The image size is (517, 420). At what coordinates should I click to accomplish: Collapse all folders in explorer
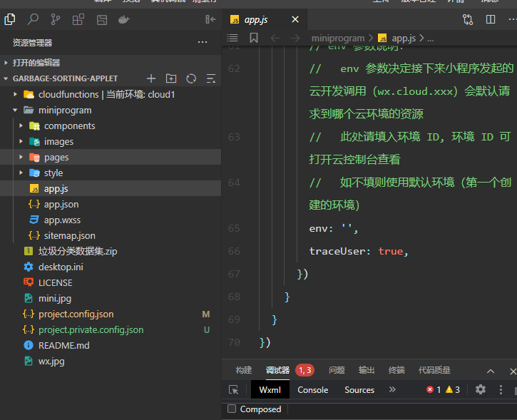210,78
